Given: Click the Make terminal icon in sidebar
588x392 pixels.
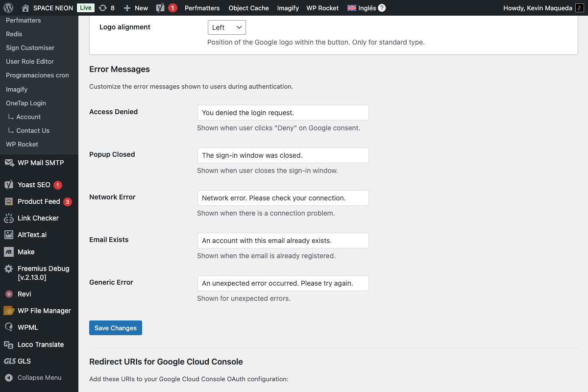Looking at the screenshot, I should (x=10, y=251).
